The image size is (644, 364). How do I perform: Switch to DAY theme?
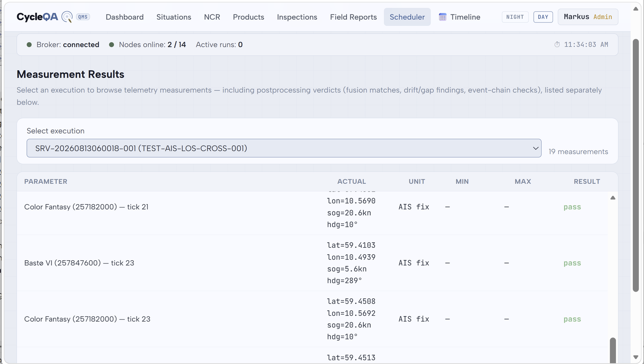(543, 17)
